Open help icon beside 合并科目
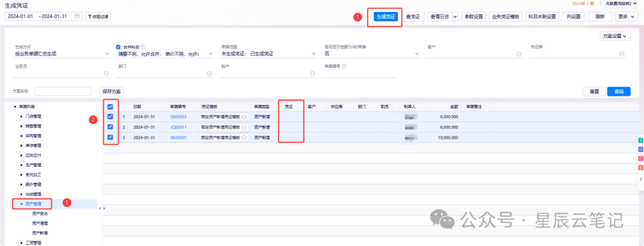This screenshot has width=644, height=246. [x=143, y=47]
